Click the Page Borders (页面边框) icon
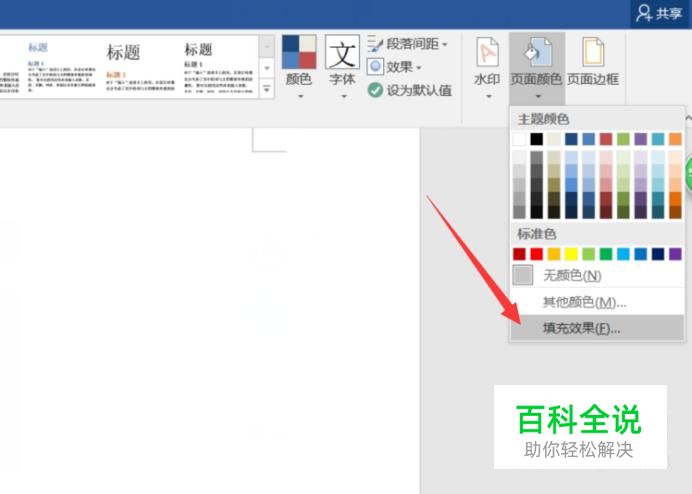The height and width of the screenshot is (494, 692). (x=593, y=53)
